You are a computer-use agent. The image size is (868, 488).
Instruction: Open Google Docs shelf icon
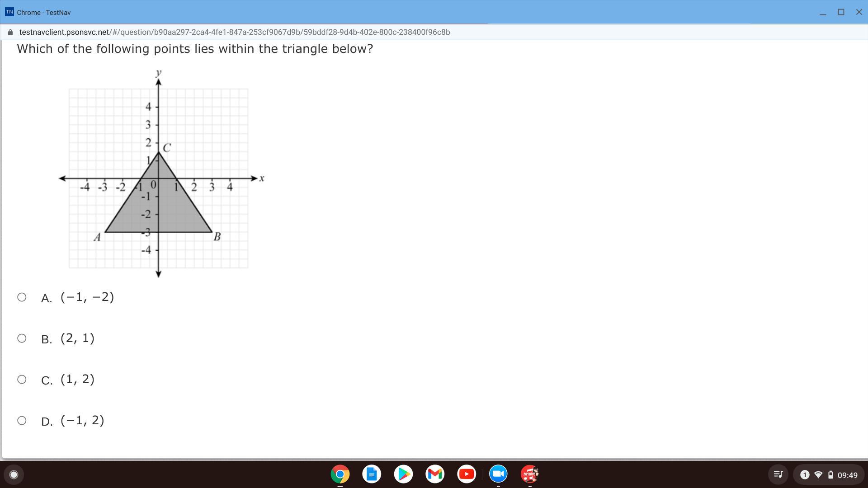click(372, 474)
